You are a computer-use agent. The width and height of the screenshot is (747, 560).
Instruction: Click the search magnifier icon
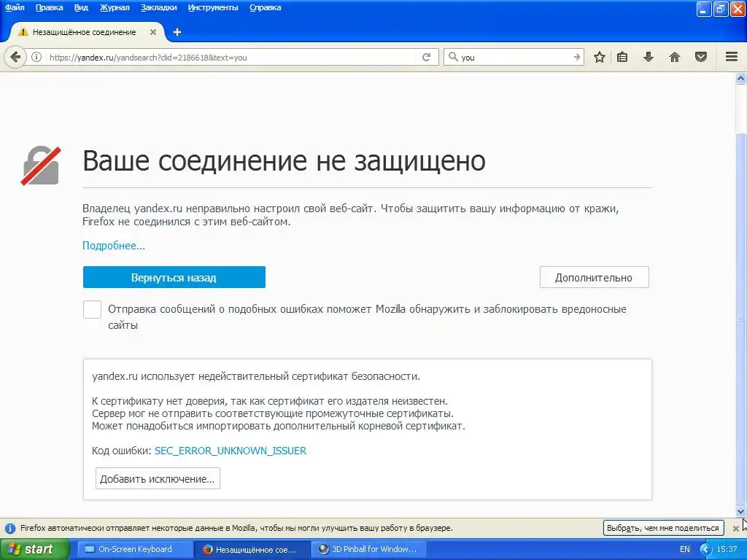[453, 57]
